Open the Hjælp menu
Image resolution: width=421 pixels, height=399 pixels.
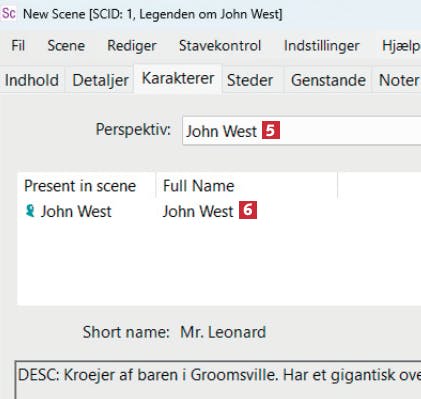401,46
